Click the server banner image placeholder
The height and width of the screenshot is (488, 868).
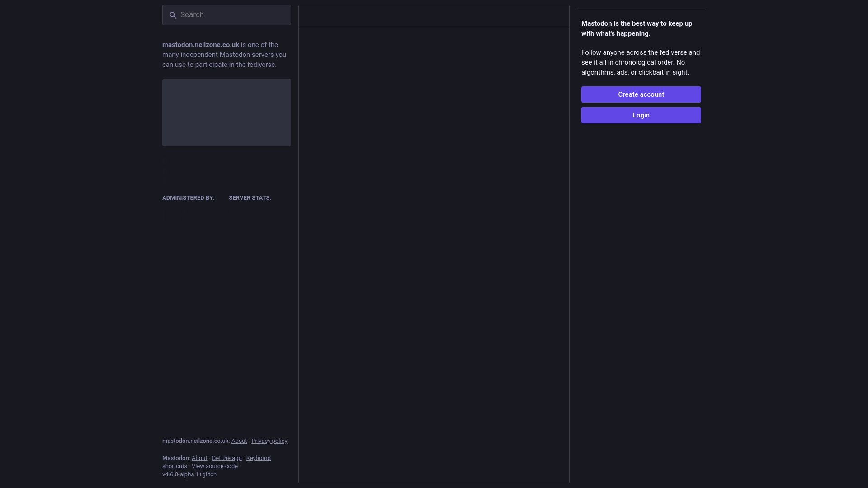[x=226, y=113]
